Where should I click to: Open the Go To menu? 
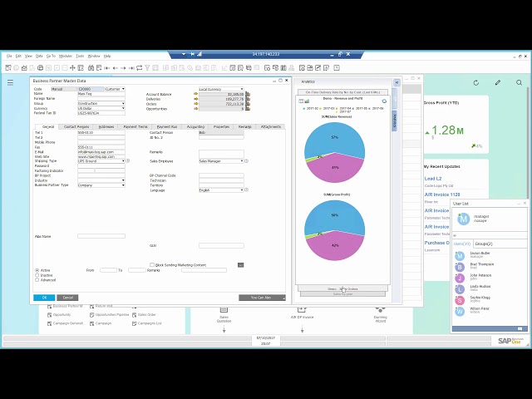point(51,56)
